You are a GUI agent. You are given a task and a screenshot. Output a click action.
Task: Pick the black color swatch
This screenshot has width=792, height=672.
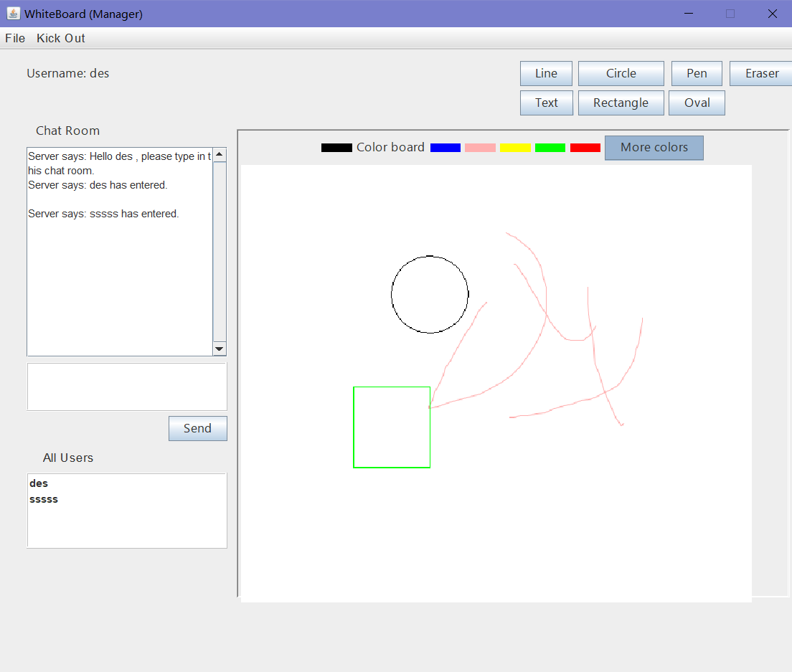pos(336,148)
